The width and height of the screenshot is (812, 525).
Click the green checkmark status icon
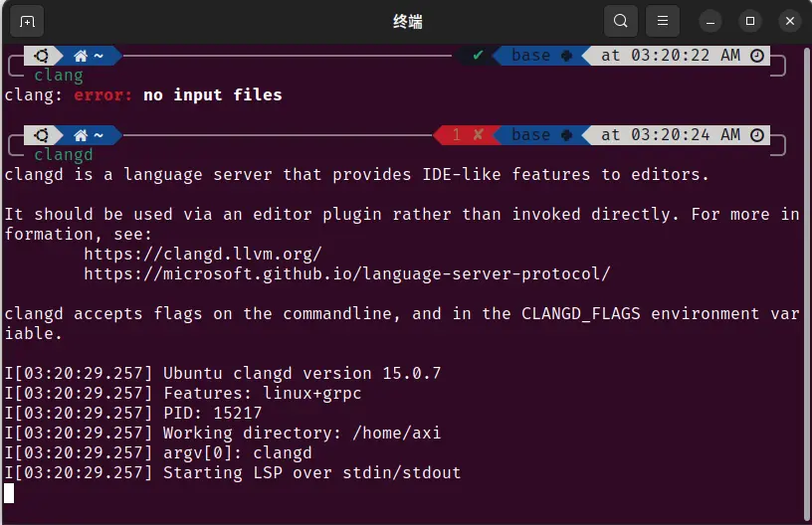click(x=478, y=55)
